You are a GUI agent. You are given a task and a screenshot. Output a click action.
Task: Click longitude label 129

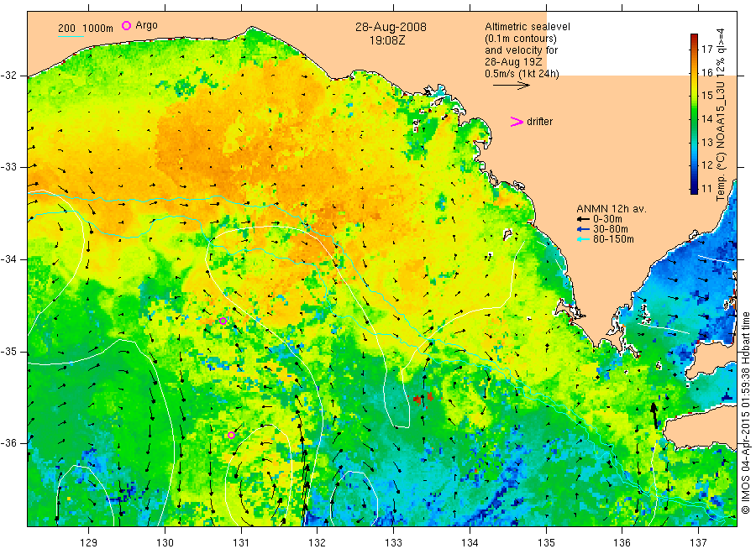point(89,543)
